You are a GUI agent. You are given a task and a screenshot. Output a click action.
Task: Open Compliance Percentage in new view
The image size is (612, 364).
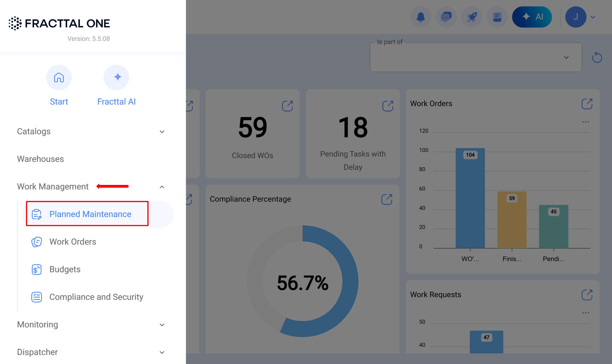(387, 199)
